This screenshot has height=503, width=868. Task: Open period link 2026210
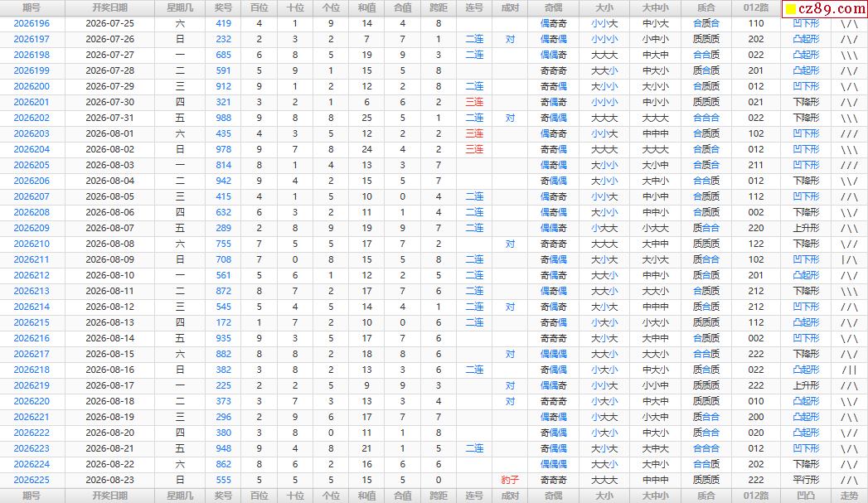(x=32, y=244)
